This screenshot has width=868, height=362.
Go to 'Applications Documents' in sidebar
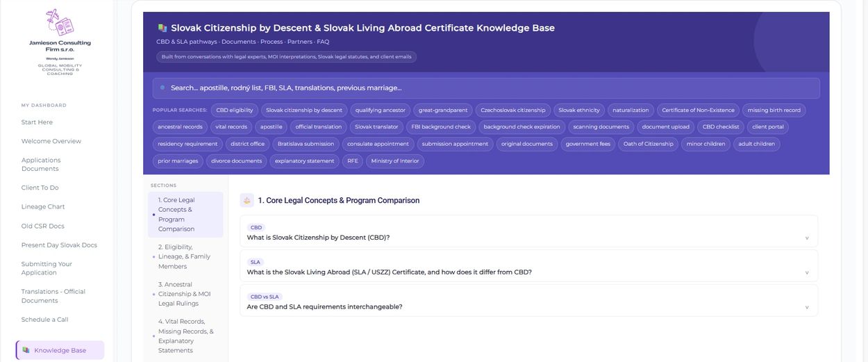coord(41,164)
